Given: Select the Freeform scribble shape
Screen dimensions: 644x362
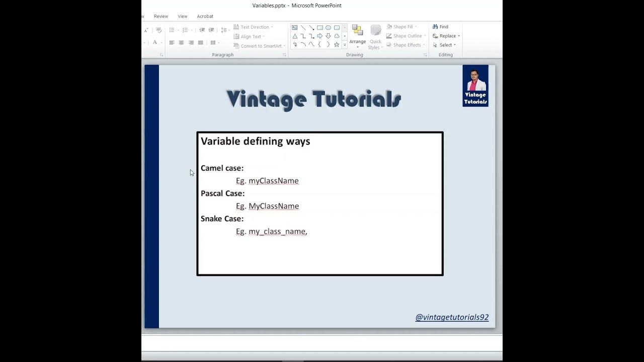Looking at the screenshot, I should pos(295,44).
